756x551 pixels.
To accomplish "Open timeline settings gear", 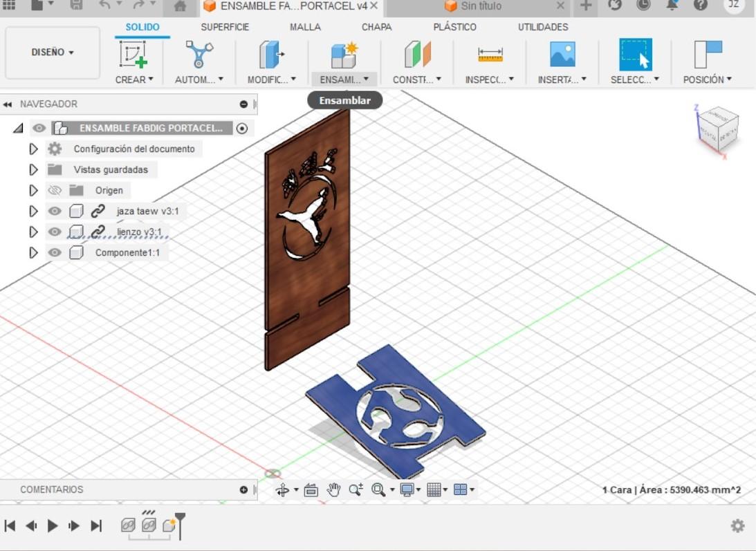I will [x=738, y=525].
